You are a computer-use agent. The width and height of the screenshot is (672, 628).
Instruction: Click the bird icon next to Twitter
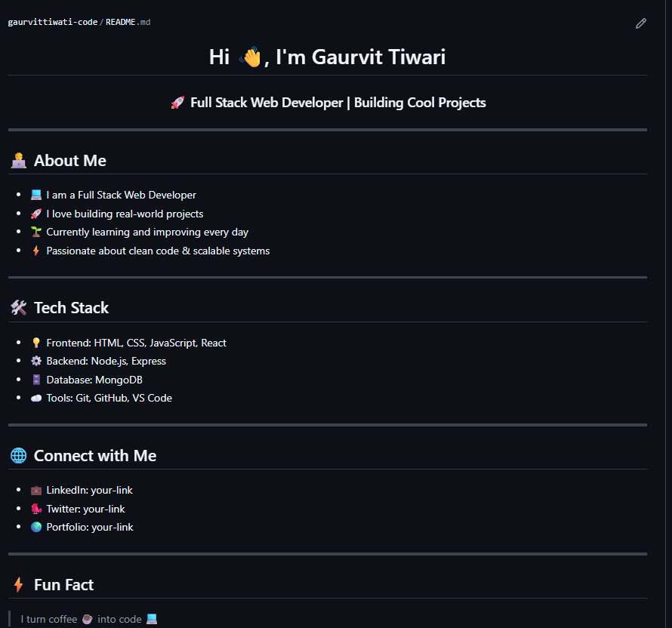click(36, 509)
